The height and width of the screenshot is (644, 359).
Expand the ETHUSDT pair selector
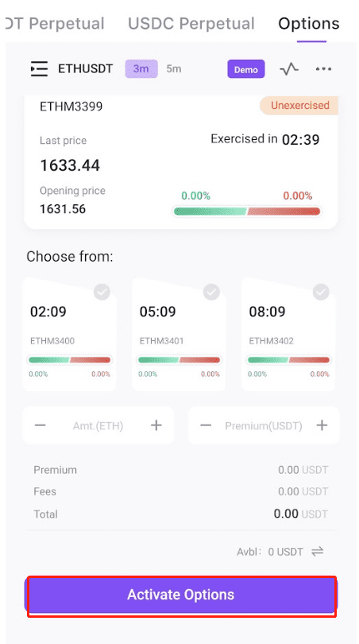pos(85,68)
